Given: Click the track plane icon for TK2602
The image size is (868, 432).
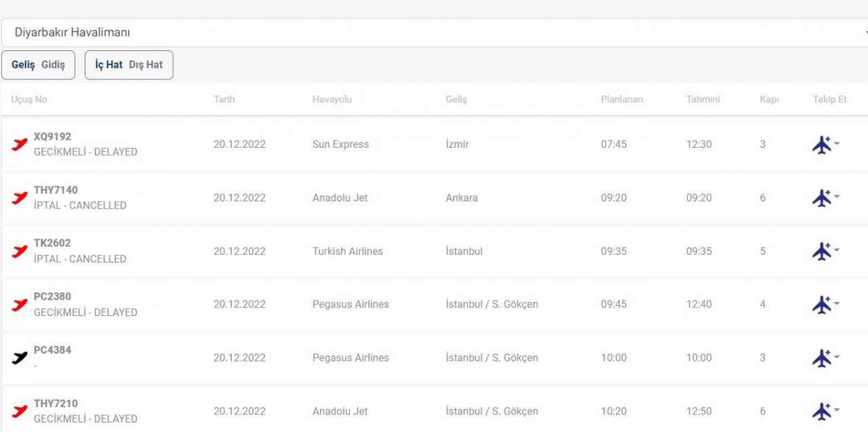Looking at the screenshot, I should [821, 251].
